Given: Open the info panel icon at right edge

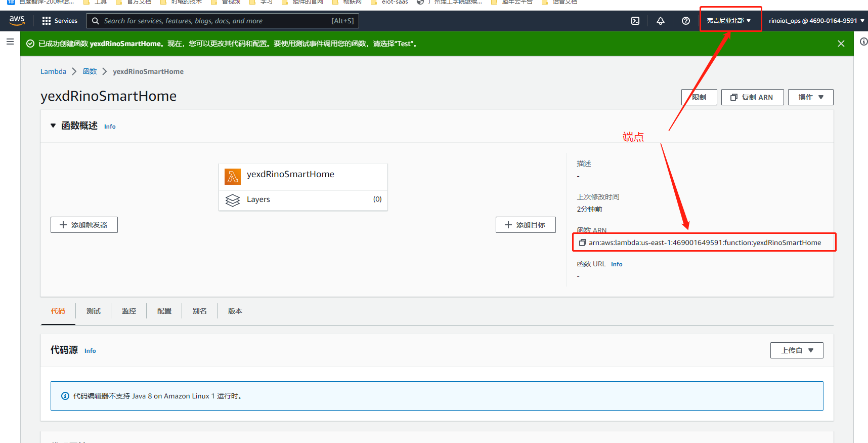Looking at the screenshot, I should tap(864, 42).
